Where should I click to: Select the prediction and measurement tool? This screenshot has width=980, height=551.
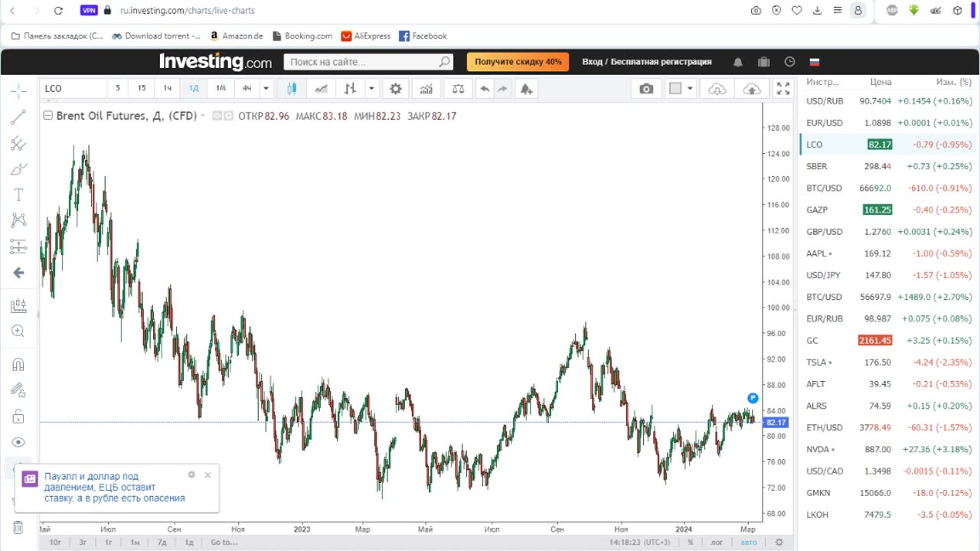pyautogui.click(x=18, y=246)
